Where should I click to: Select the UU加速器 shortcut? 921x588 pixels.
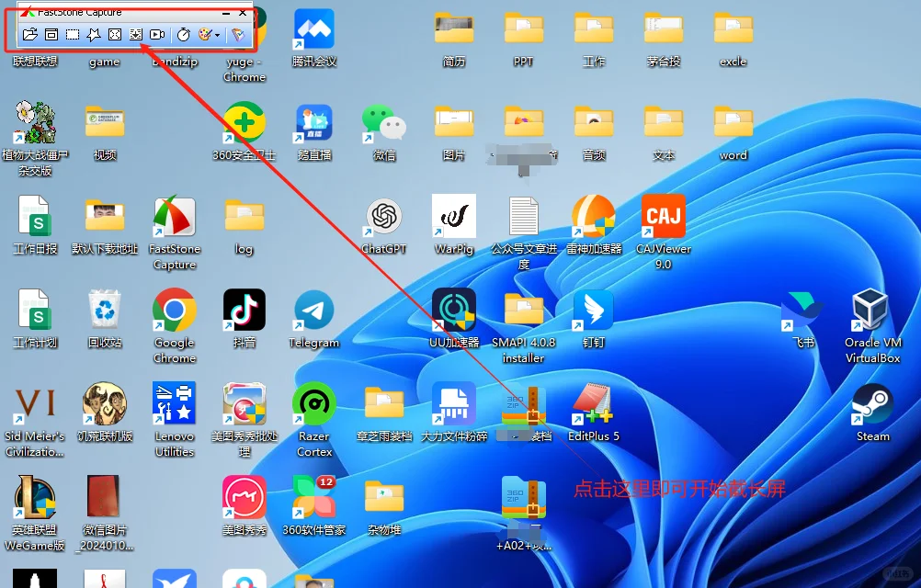click(x=454, y=320)
